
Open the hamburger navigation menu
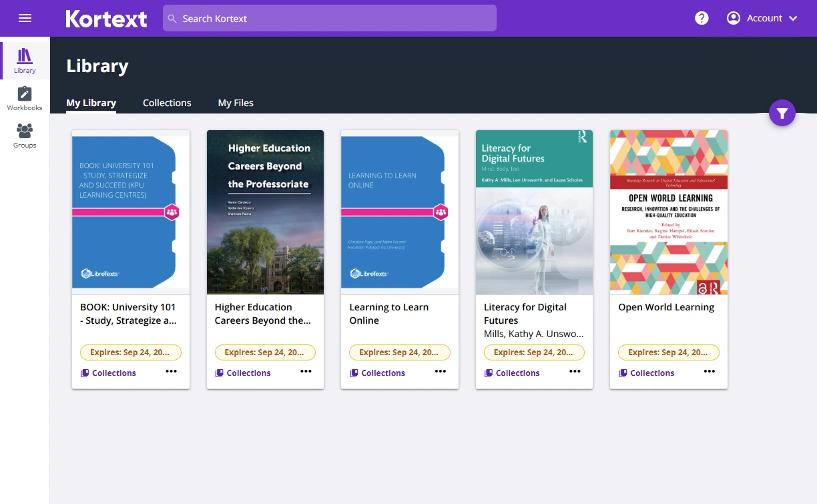click(x=25, y=18)
